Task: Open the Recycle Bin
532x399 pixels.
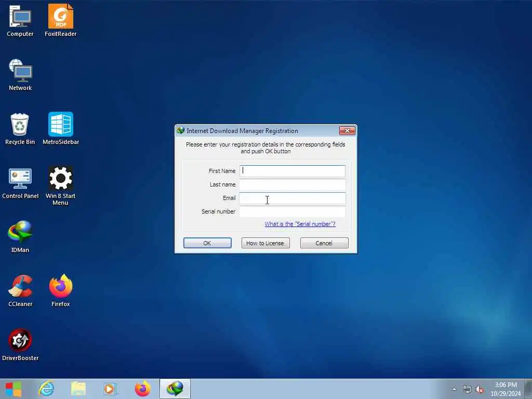Action: tap(20, 129)
